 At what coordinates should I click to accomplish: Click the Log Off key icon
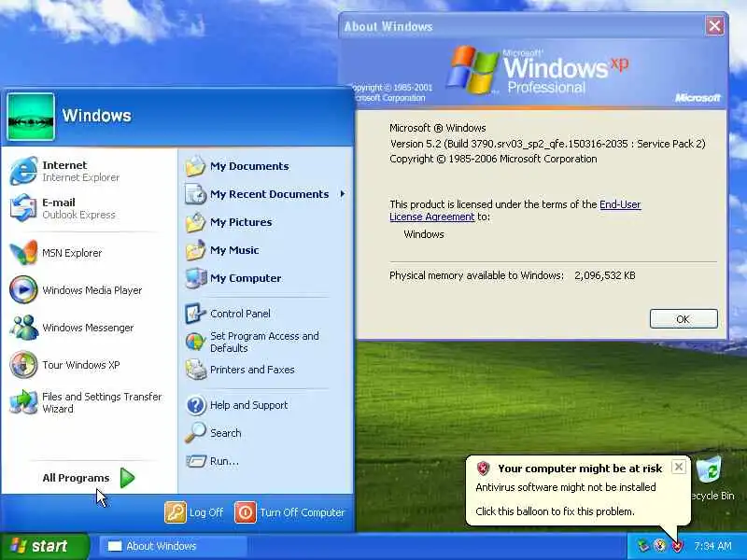coord(175,512)
